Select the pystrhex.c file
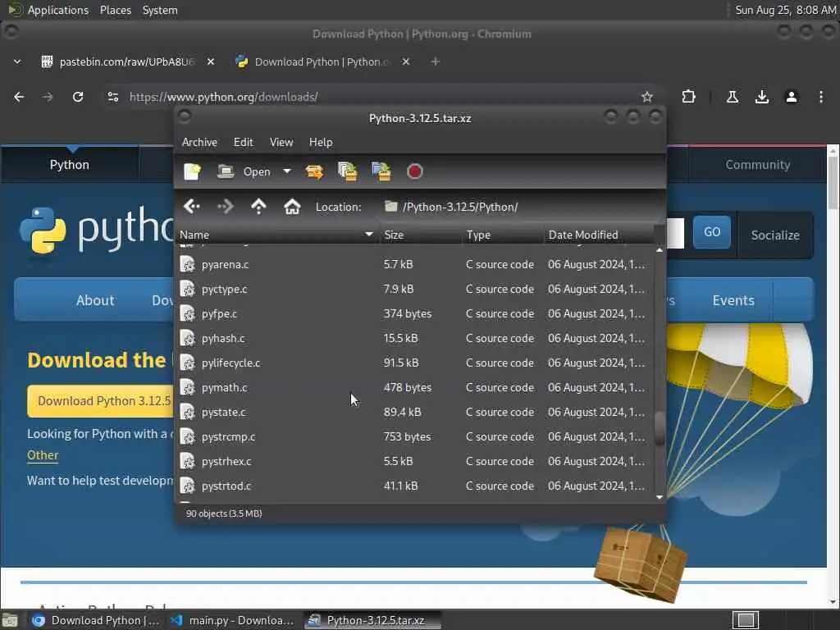The height and width of the screenshot is (630, 840). (x=415, y=461)
